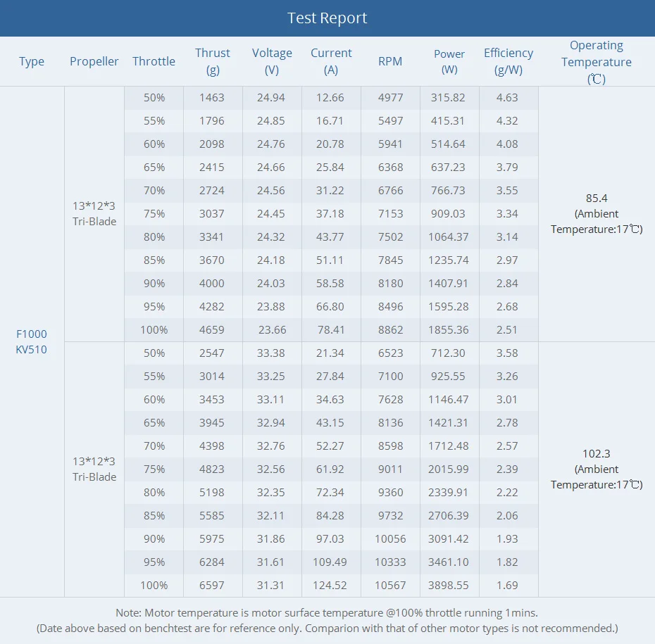The width and height of the screenshot is (655, 644).
Task: Click the motor temperature note text
Action: (x=327, y=613)
